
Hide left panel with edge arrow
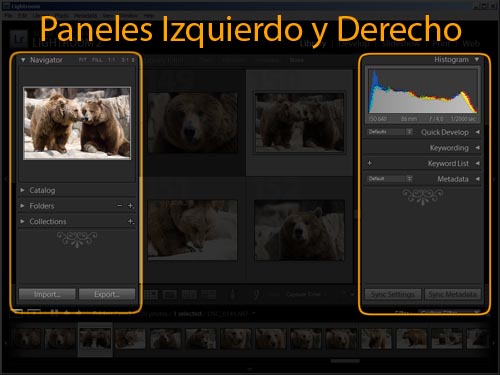tap(5, 179)
